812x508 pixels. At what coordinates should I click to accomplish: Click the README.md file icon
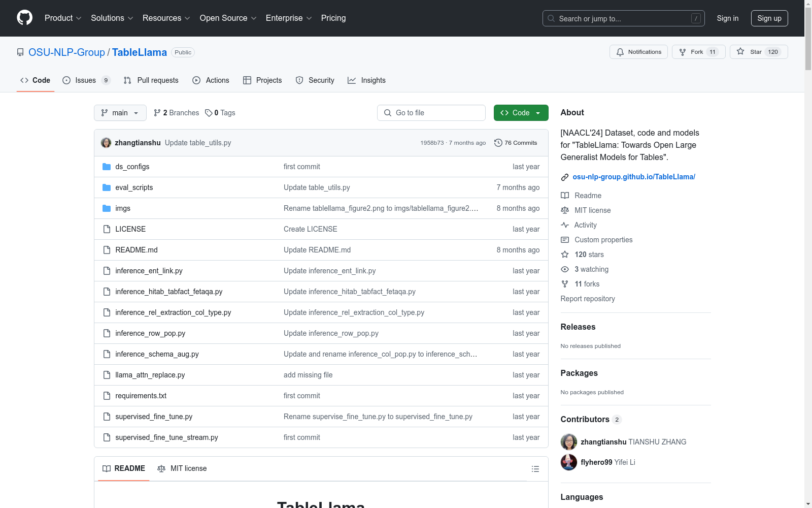pos(107,250)
